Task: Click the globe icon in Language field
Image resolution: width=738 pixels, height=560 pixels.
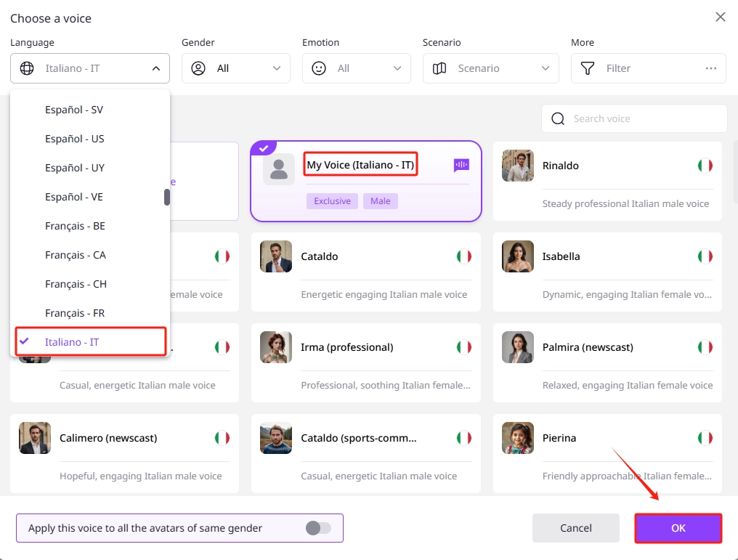Action: (x=27, y=68)
